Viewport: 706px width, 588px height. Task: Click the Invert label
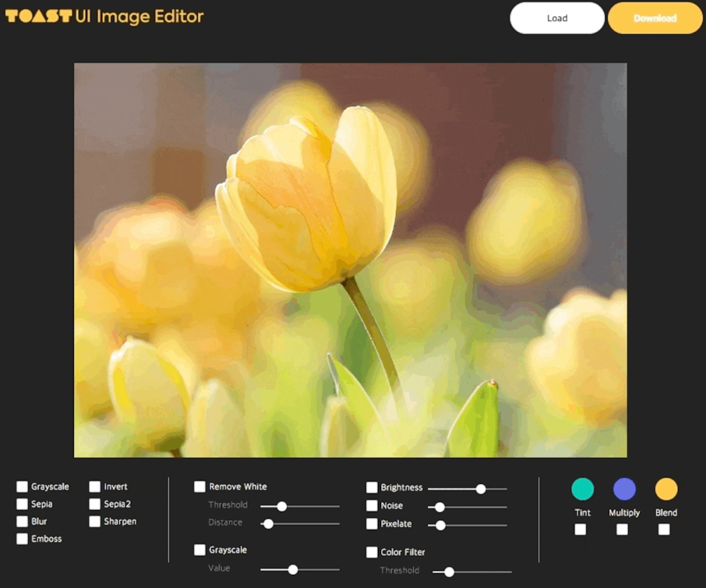point(116,487)
